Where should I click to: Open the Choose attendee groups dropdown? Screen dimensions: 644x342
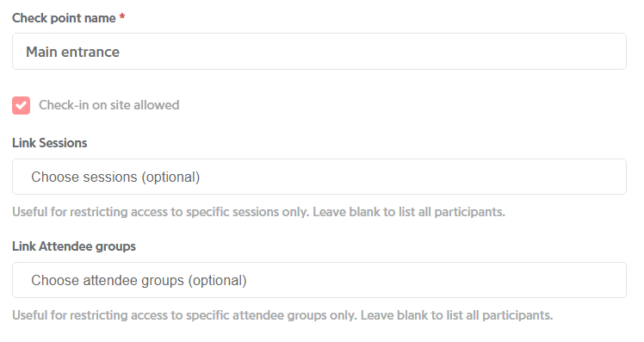(319, 280)
